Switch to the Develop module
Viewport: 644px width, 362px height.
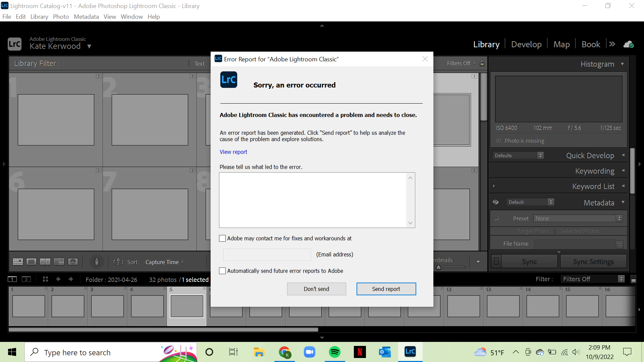pyautogui.click(x=526, y=44)
